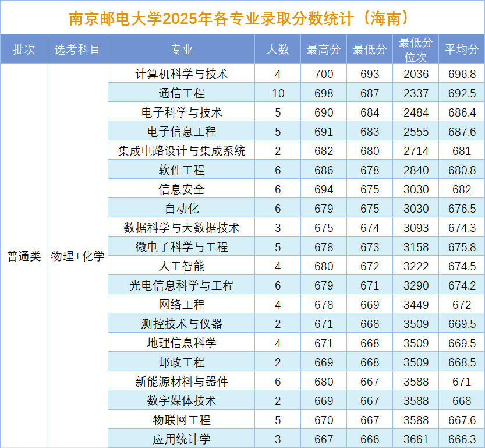Click rank value 3661
Viewport: 485px width, 448px height.
[416, 439]
